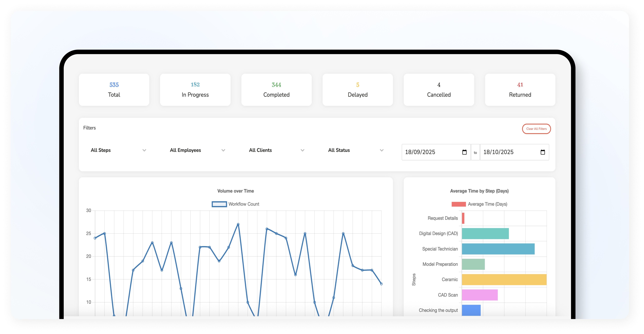Click the start date input field
Screen dimensions: 644x334
coord(430,152)
